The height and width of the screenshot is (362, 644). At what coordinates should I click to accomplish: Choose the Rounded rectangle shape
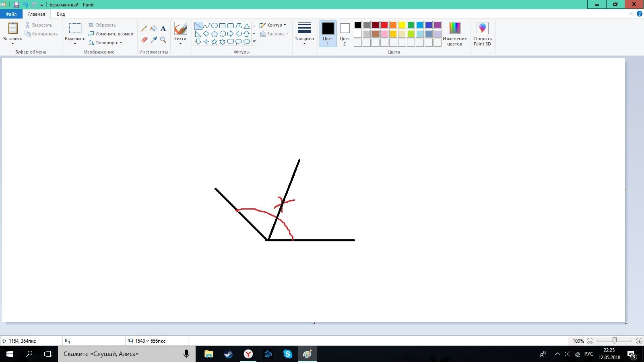(x=231, y=26)
